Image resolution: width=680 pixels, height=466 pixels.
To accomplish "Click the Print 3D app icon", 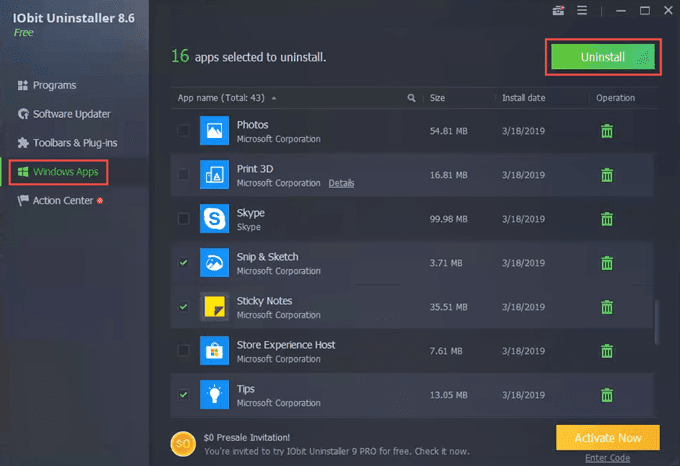I will tap(214, 175).
